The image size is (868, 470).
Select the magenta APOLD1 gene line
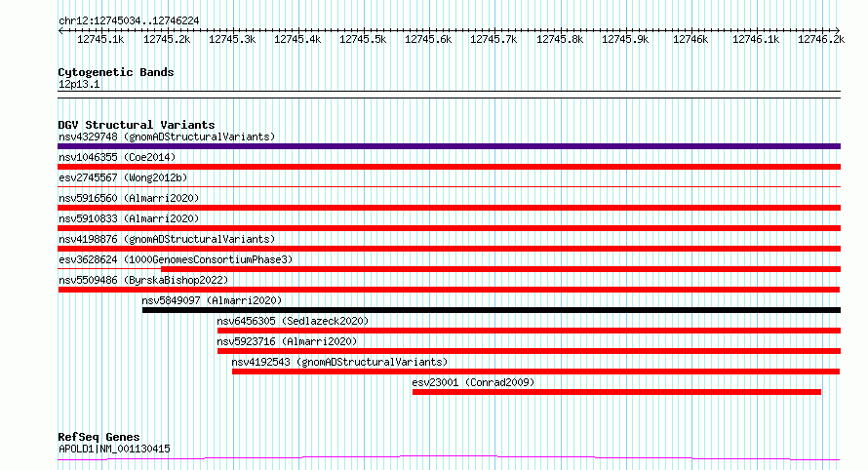tap(449, 458)
